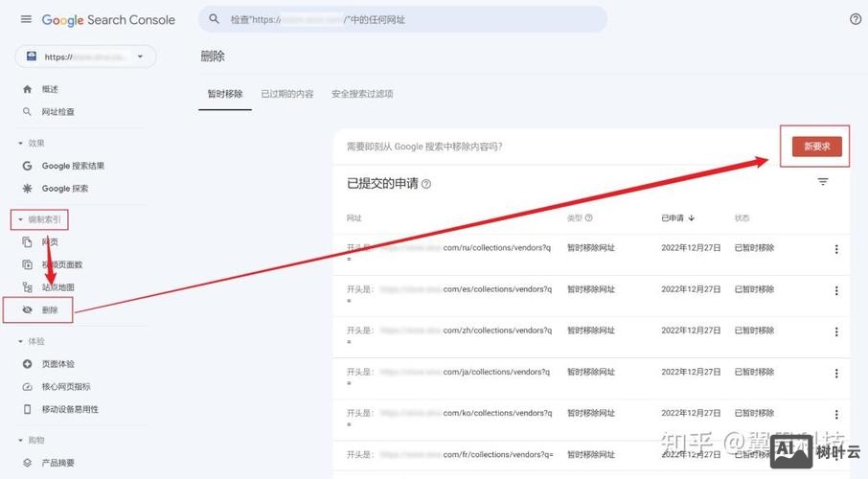Screen dimensions: 868x479
Task: Open the 概述 home icon
Action: pos(27,89)
